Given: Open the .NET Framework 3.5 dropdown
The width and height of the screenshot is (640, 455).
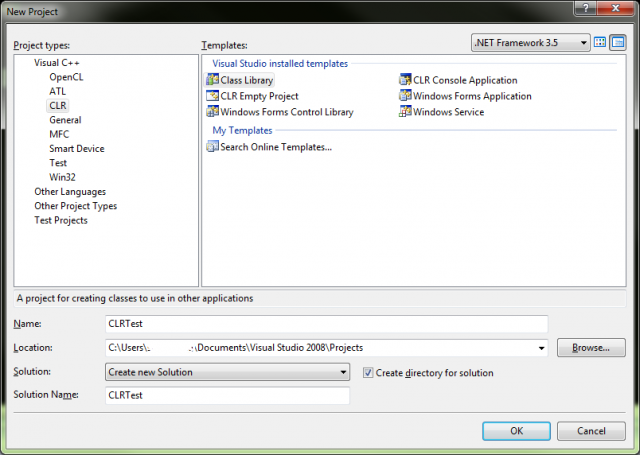Looking at the screenshot, I should (x=531, y=42).
